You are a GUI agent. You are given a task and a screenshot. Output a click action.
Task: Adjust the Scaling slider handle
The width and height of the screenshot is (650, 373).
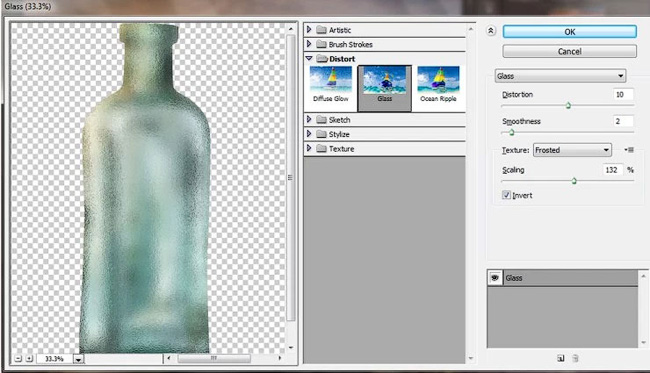[574, 181]
